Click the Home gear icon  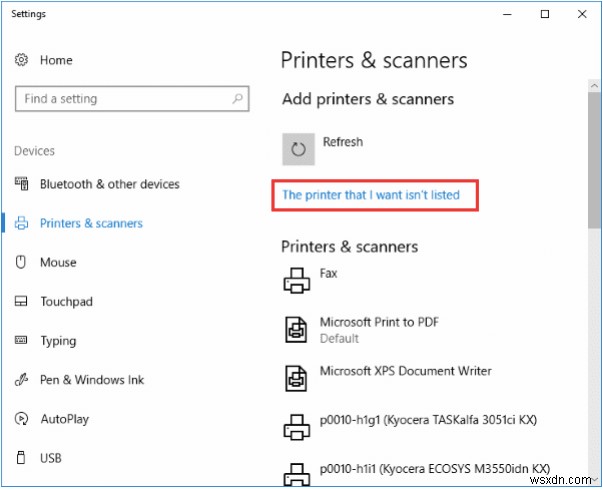[x=21, y=60]
